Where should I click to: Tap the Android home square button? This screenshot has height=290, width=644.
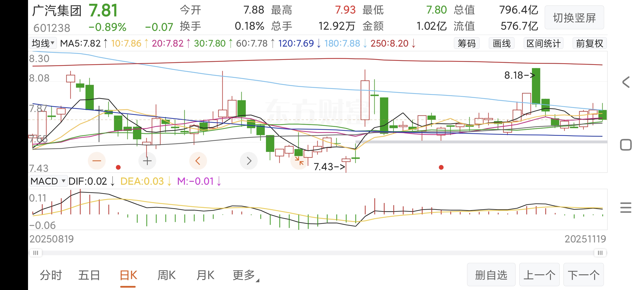tap(625, 145)
